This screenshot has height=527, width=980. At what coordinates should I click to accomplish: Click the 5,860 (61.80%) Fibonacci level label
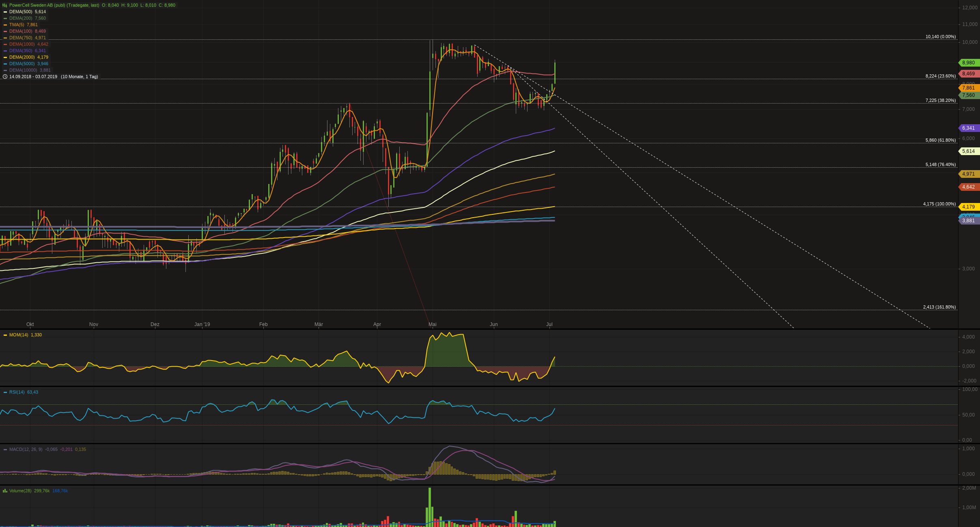940,140
